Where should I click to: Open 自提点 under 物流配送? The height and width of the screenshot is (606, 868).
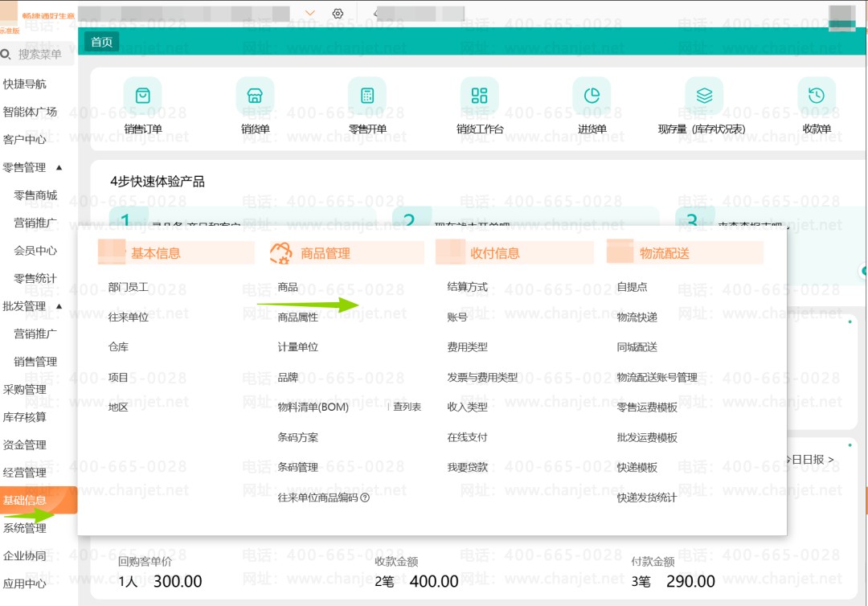pyautogui.click(x=633, y=287)
